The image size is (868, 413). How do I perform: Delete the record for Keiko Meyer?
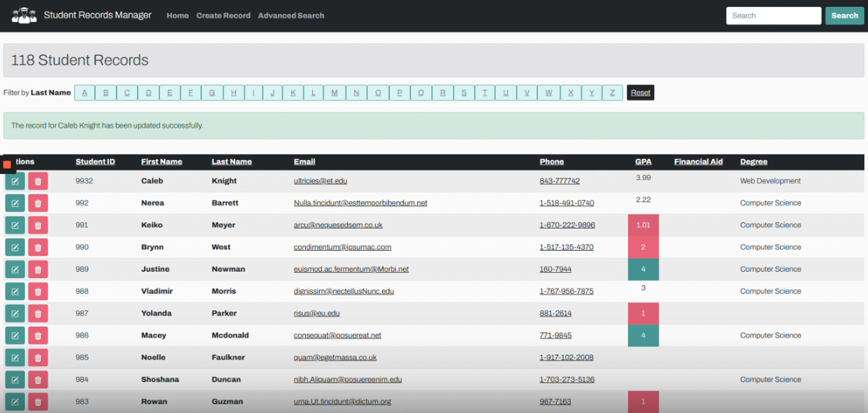[x=38, y=226]
